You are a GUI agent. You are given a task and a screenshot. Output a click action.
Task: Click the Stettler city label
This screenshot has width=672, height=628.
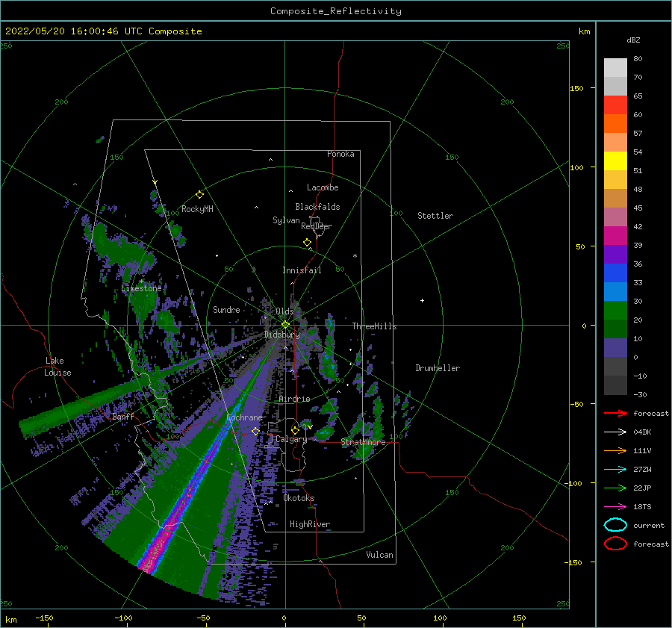point(435,216)
